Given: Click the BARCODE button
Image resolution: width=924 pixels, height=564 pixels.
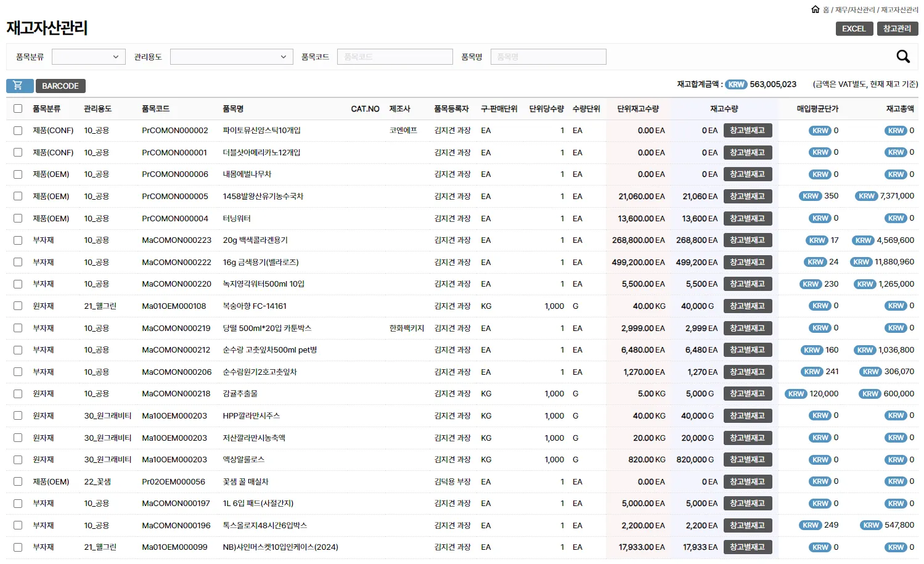Looking at the screenshot, I should [x=60, y=86].
